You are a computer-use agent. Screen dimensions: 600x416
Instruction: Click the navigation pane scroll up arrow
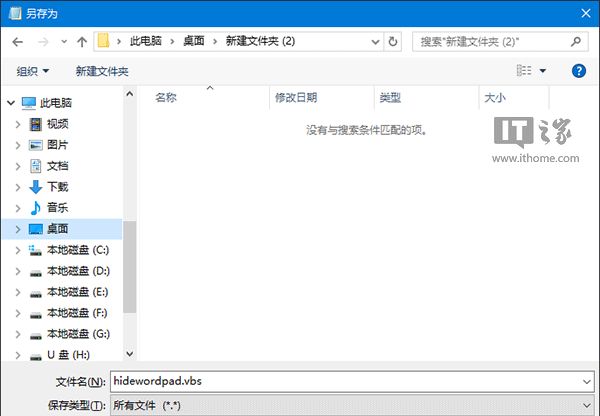click(130, 94)
